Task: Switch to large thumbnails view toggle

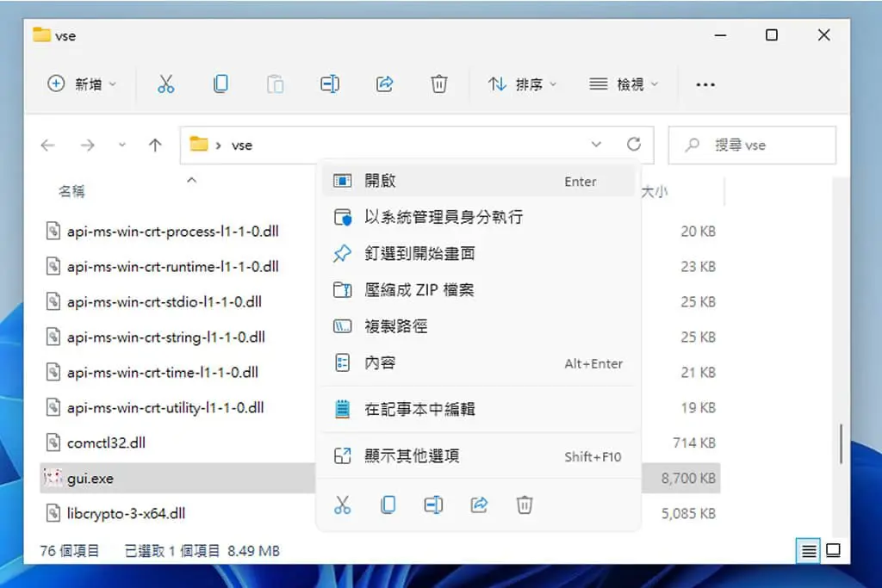Action: 833,550
